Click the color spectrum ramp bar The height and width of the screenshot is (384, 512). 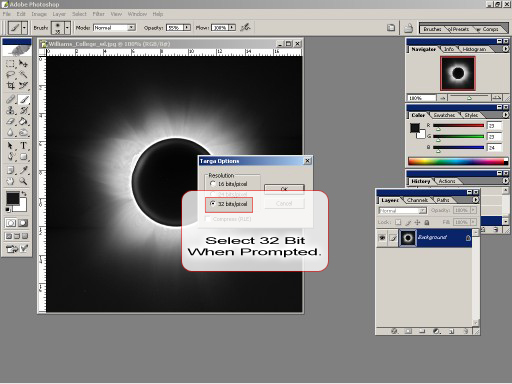pos(458,162)
